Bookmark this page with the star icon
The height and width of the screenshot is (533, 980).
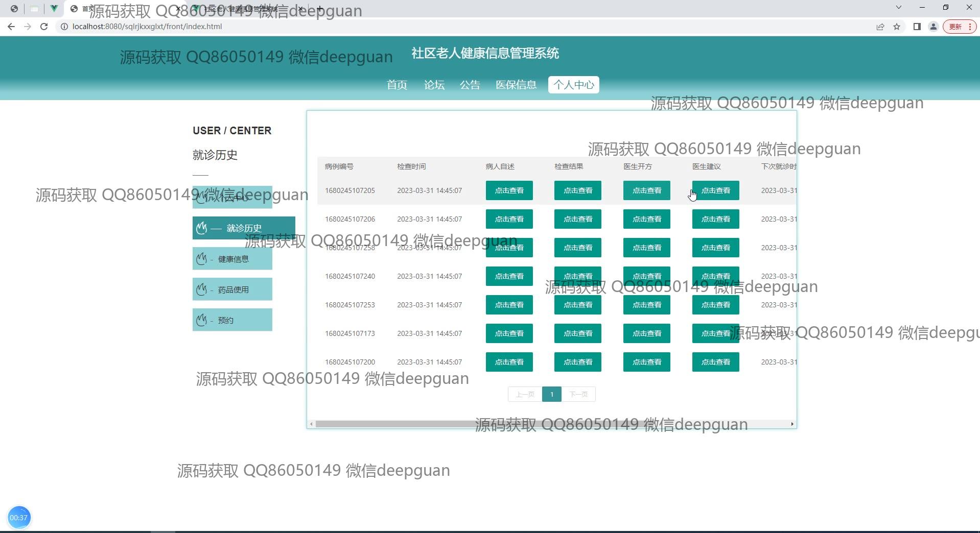point(897,27)
